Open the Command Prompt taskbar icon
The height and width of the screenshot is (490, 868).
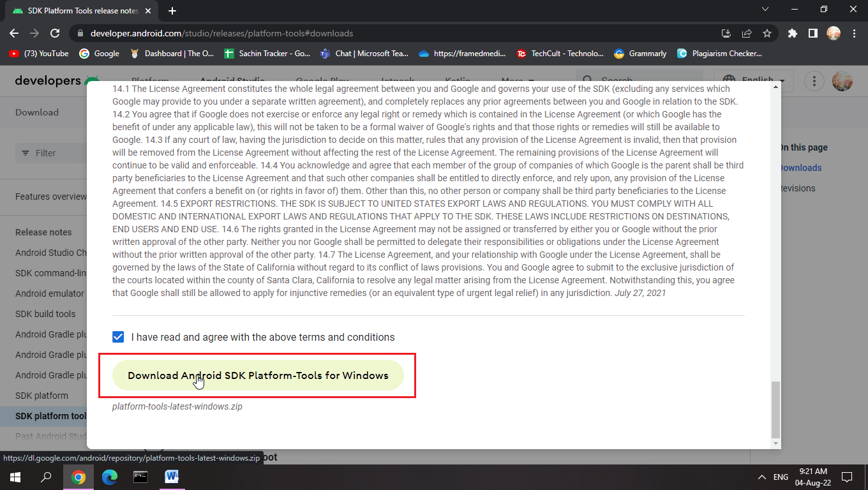point(140,477)
